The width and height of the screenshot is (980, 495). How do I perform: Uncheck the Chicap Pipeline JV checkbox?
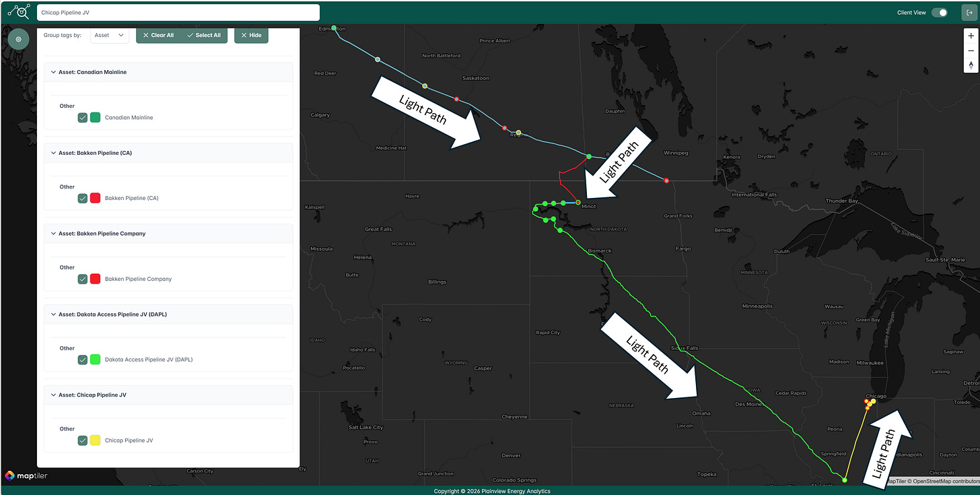click(x=83, y=440)
